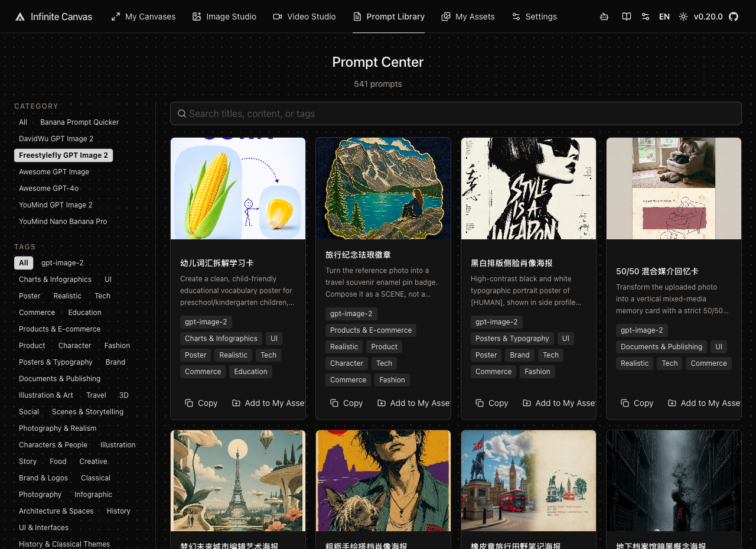Switch language using the EN button

click(x=664, y=17)
